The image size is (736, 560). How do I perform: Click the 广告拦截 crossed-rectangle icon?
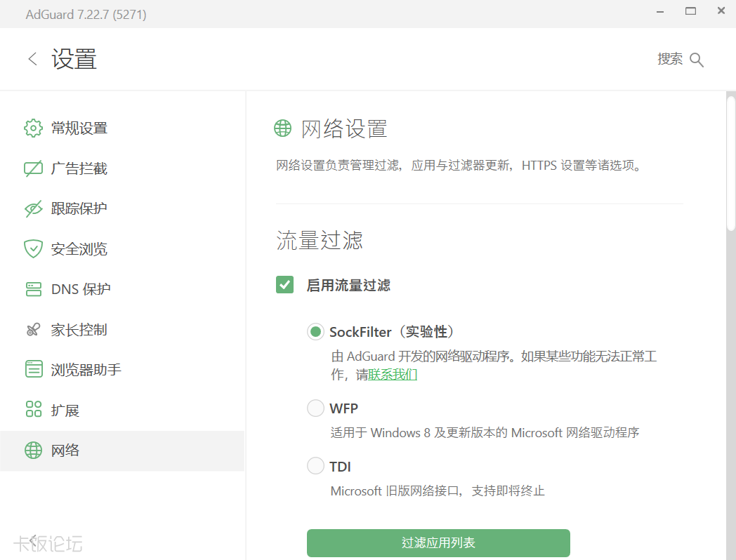click(x=33, y=168)
